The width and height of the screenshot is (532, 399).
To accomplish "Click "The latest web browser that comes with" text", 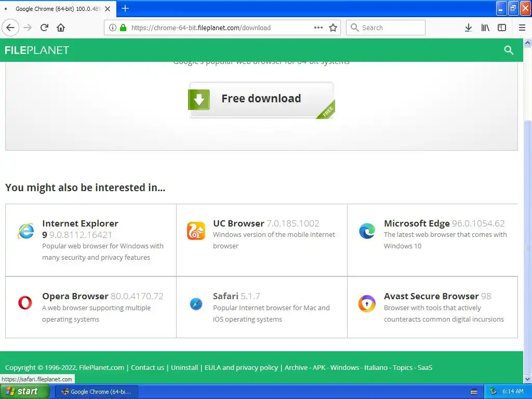I will pos(445,235).
